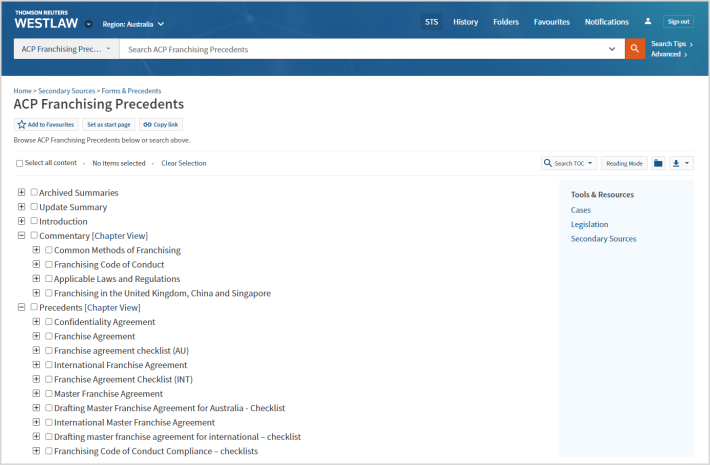The height and width of the screenshot is (465, 710).
Task: Click the Sign out button
Action: pyautogui.click(x=678, y=21)
